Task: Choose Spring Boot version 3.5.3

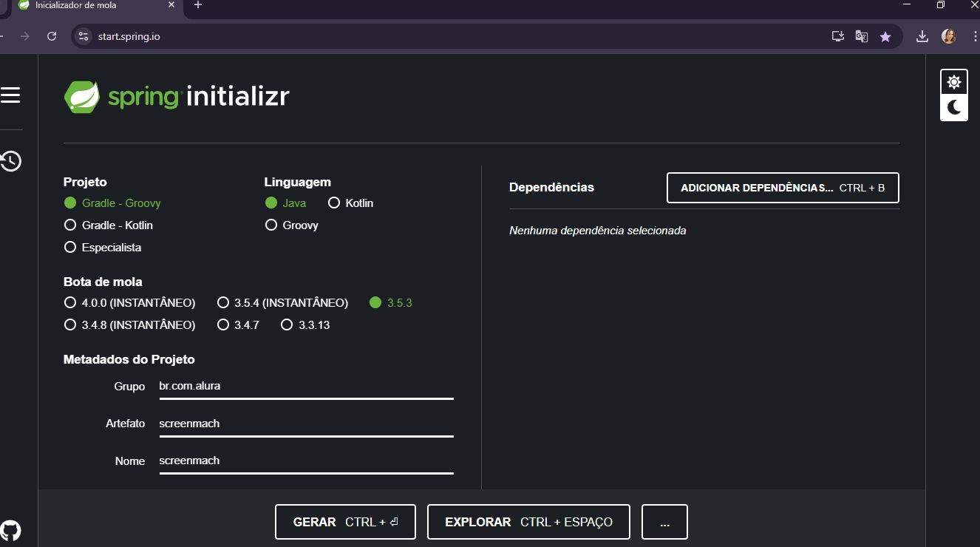Action: pos(390,302)
